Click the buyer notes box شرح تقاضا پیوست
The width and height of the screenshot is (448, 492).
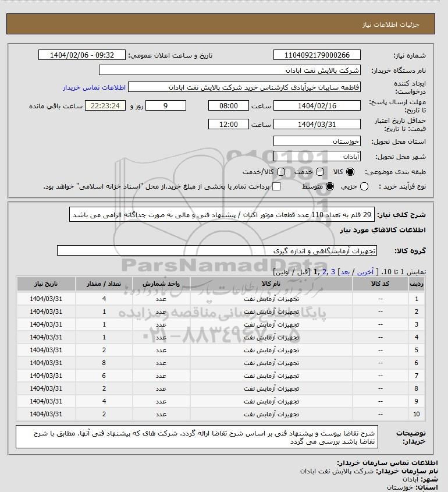pos(197,437)
